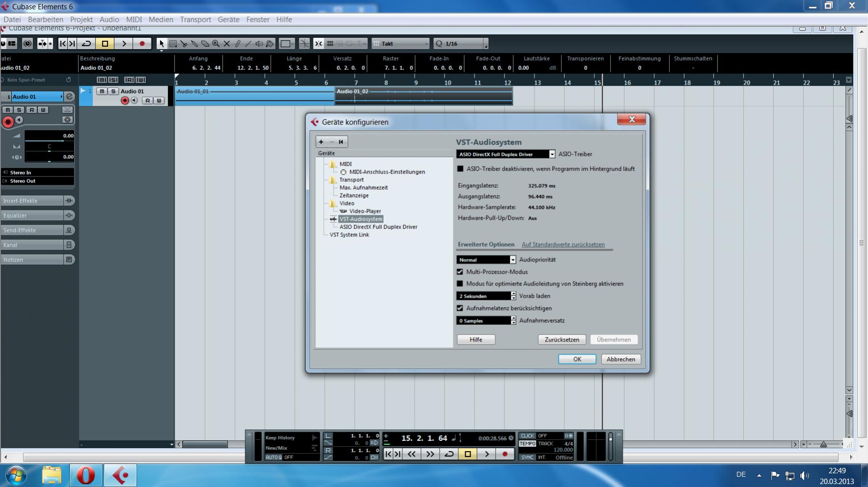The height and width of the screenshot is (487, 868).
Task: Click toolbar Record button
Action: click(x=142, y=44)
